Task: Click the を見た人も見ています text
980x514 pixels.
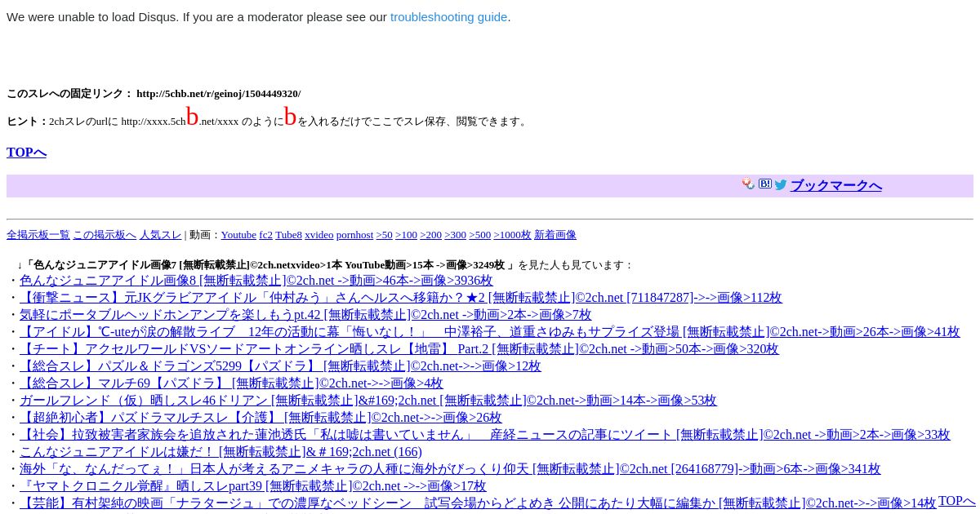Action: click(x=576, y=265)
